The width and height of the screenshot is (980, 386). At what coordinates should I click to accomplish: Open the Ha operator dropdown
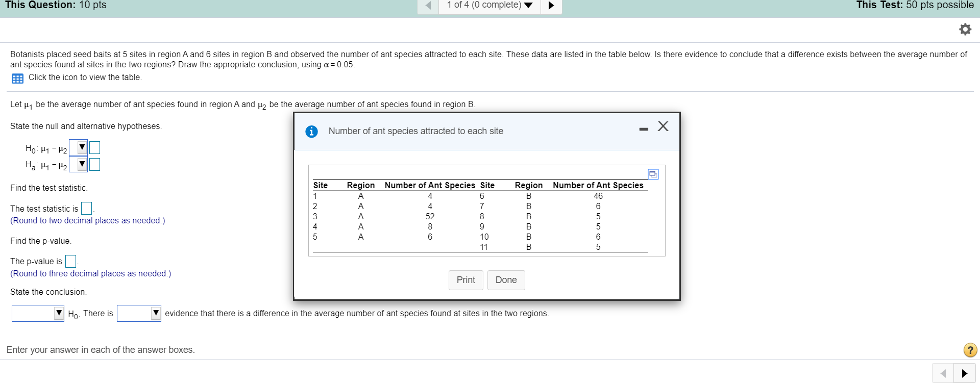pos(78,164)
